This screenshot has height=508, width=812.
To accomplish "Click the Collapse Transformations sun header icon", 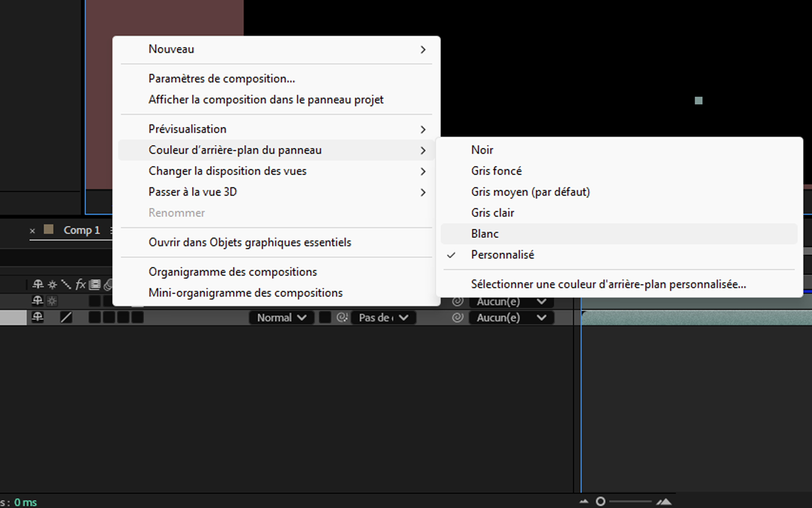I will click(x=52, y=285).
